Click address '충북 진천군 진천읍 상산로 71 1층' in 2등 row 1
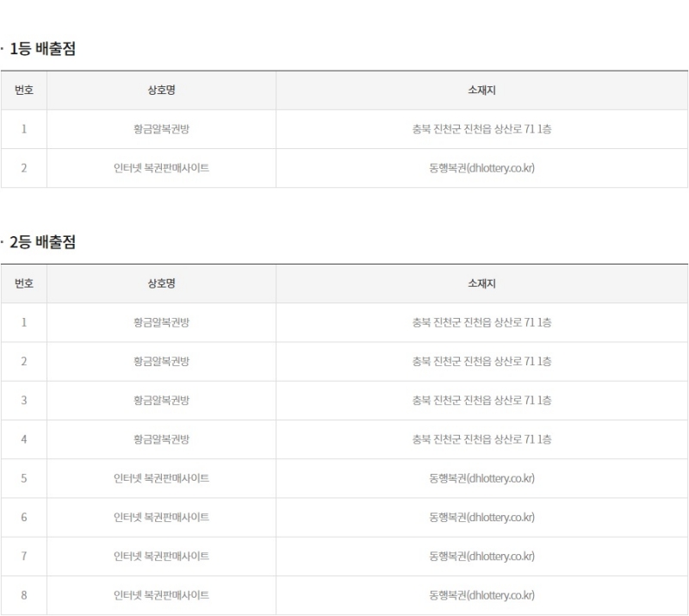 (x=481, y=322)
